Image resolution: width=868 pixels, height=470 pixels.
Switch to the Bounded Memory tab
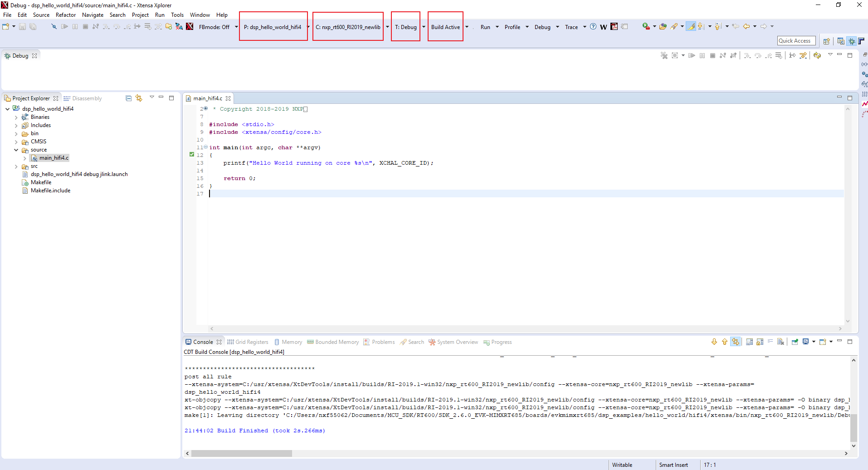[x=333, y=342]
